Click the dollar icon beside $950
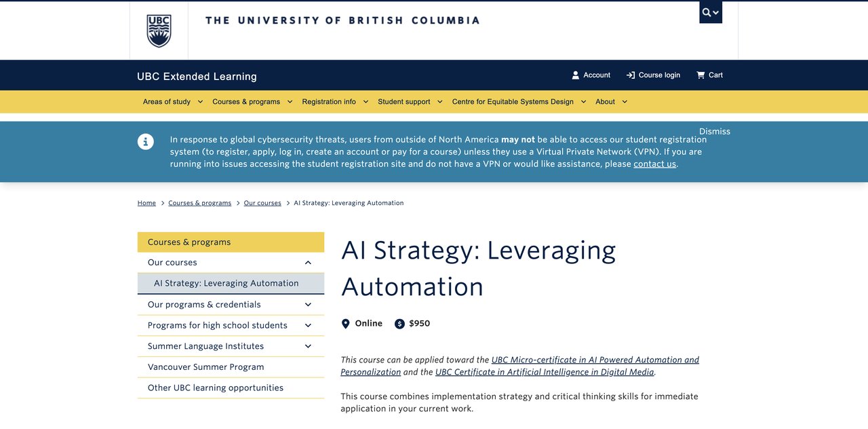Image resolution: width=868 pixels, height=429 pixels. [x=399, y=324]
